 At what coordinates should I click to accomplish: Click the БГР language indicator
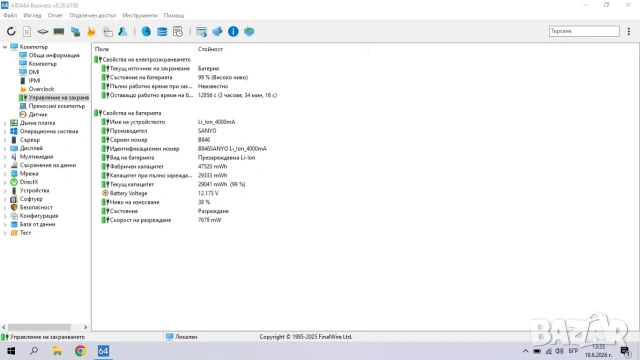[x=573, y=351]
